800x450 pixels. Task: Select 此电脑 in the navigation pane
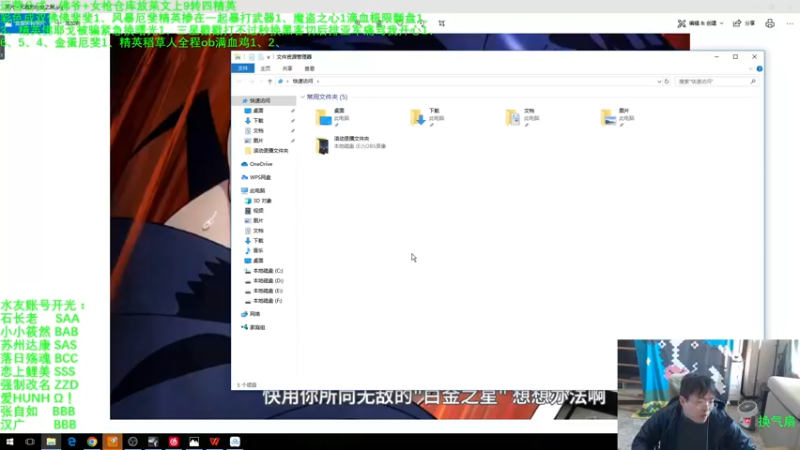pyautogui.click(x=254, y=191)
